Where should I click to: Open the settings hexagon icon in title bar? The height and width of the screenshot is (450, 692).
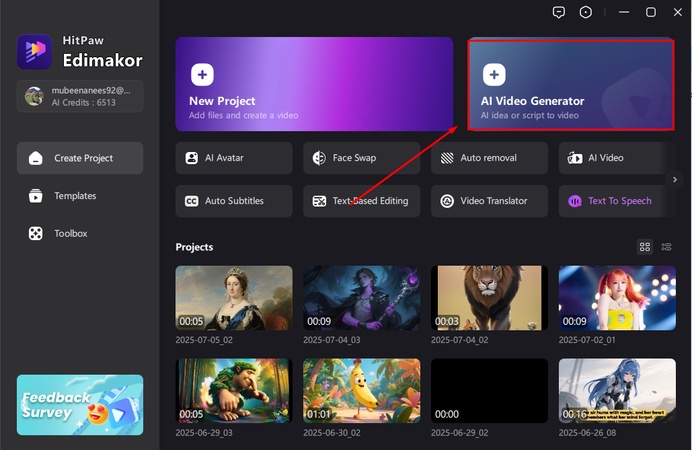(x=586, y=12)
